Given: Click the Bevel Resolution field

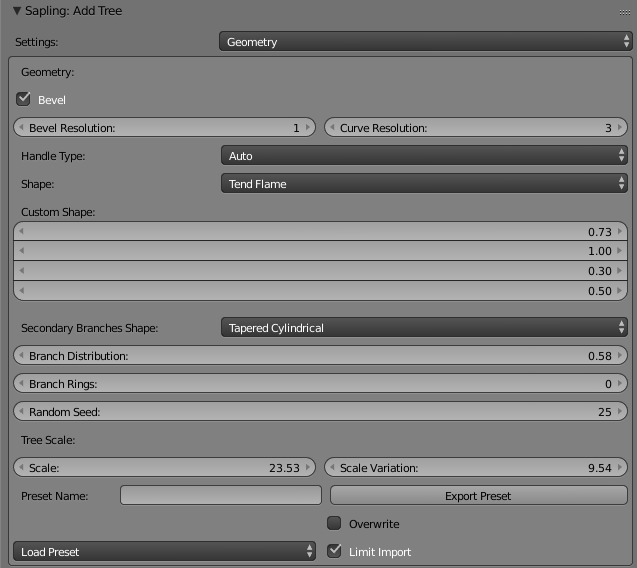Looking at the screenshot, I should tap(165, 128).
